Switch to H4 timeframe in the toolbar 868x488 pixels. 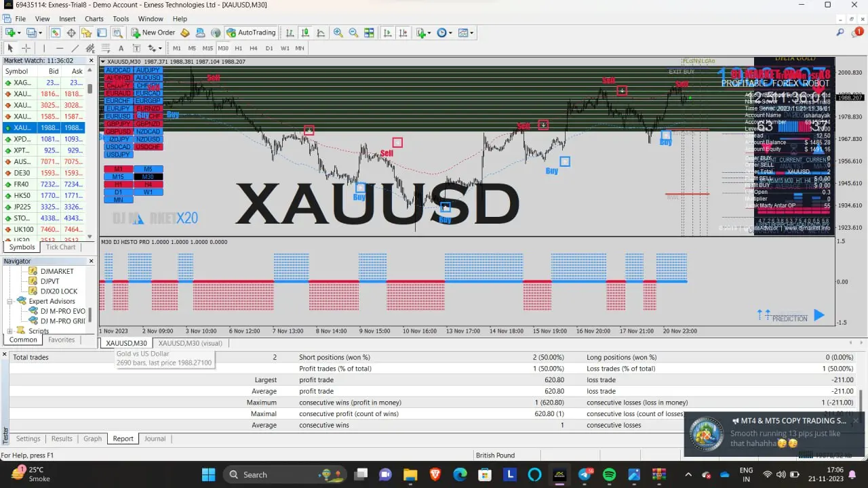(254, 48)
